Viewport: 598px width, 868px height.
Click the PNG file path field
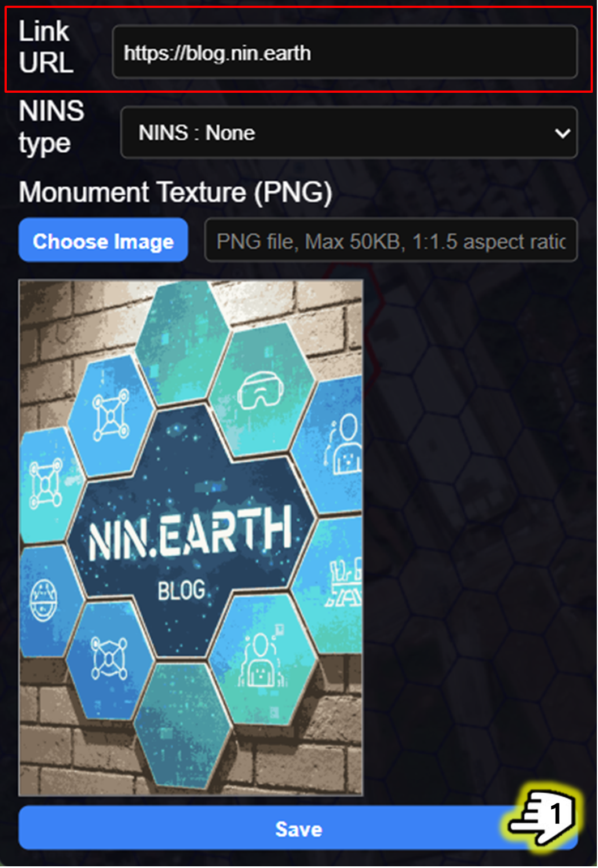(391, 241)
